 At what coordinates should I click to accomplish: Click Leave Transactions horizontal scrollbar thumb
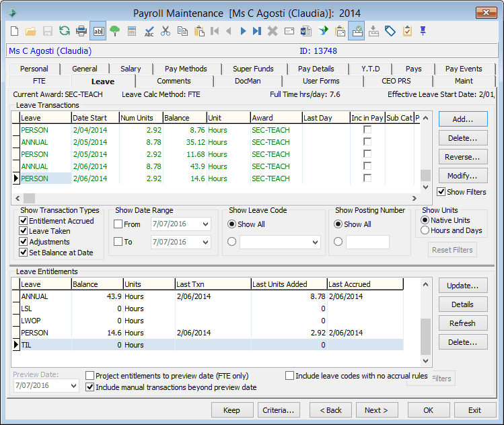pos(29,198)
